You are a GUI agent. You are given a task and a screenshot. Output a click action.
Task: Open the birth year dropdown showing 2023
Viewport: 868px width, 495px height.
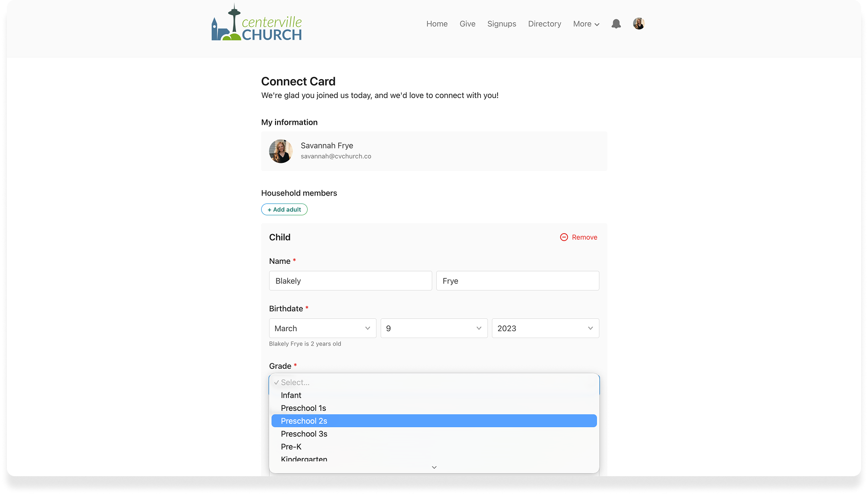(545, 328)
